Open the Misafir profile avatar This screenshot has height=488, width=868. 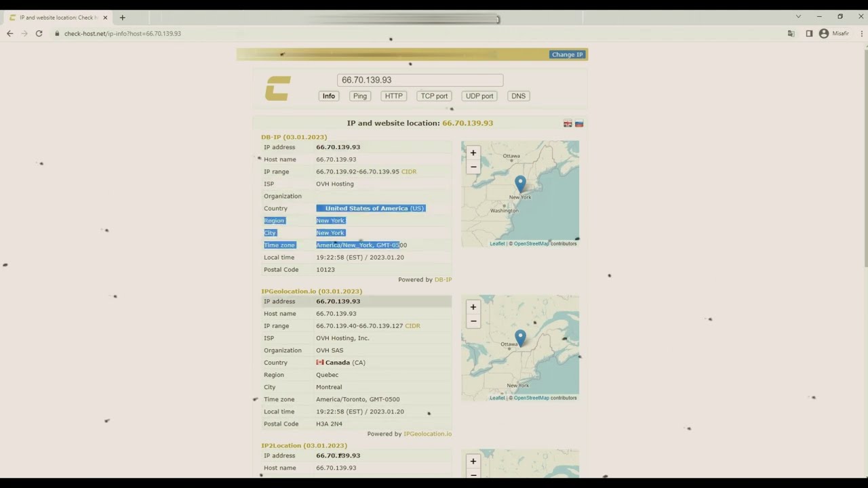click(824, 33)
